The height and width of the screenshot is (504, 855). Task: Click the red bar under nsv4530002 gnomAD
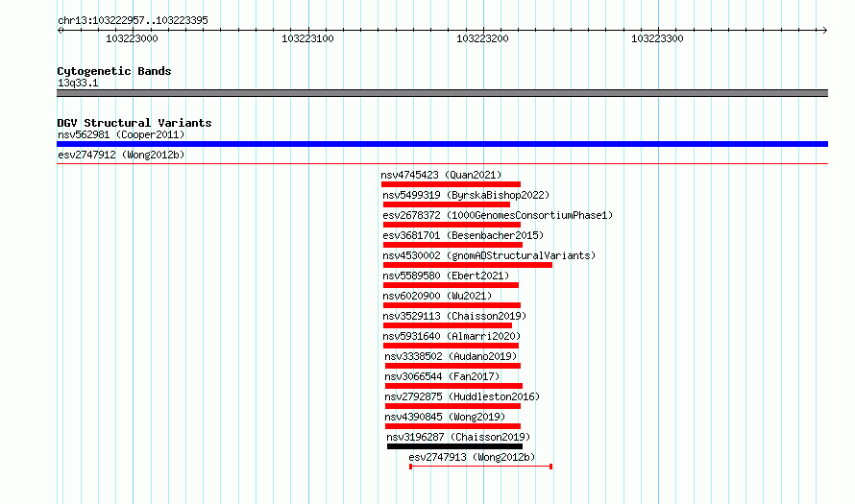pos(468,265)
